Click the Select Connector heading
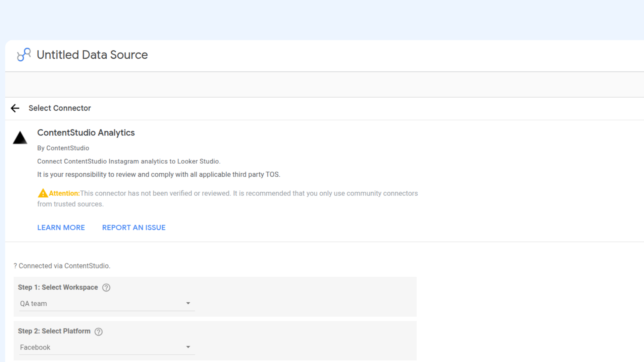The width and height of the screenshot is (644, 362). coord(60,108)
